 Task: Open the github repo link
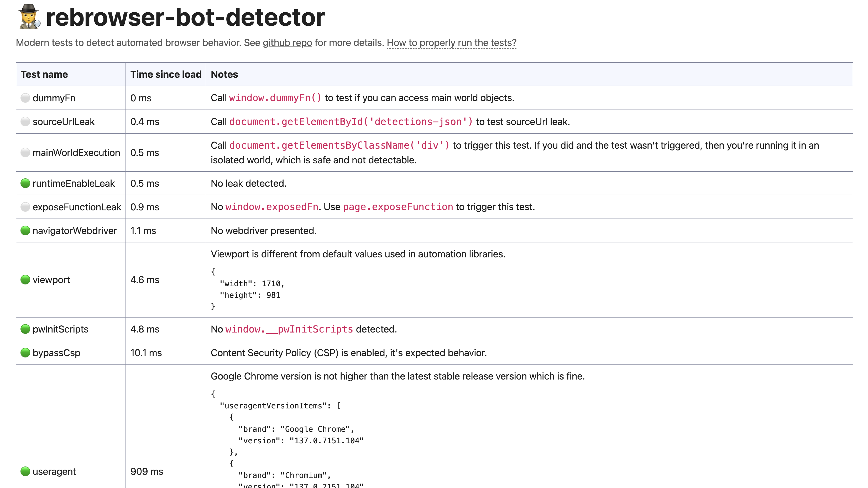287,43
